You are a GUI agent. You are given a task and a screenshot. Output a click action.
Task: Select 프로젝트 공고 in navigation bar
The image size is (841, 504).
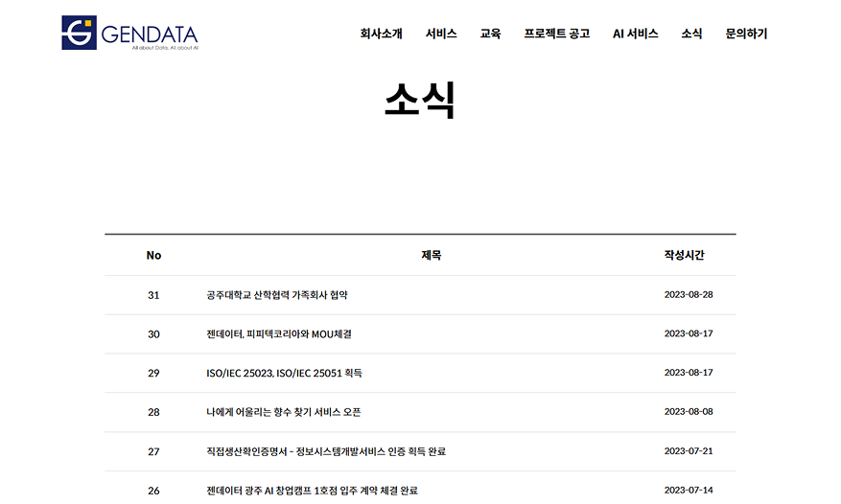click(x=556, y=34)
